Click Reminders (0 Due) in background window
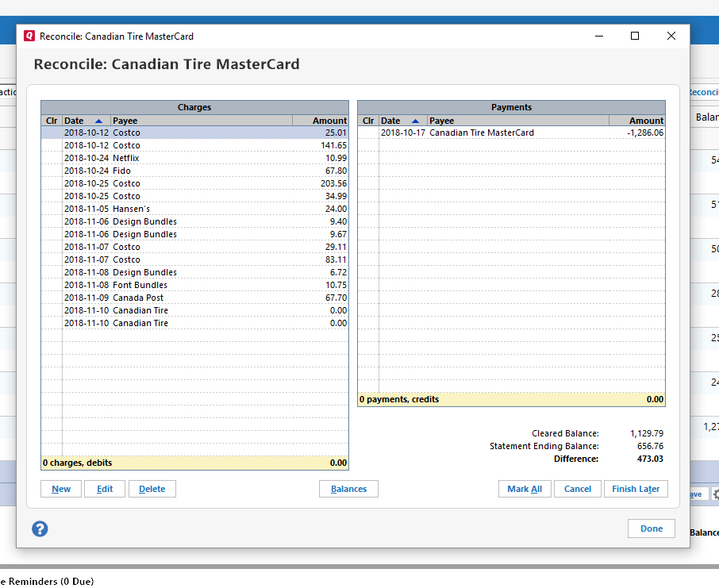This screenshot has width=719, height=588. click(x=51, y=581)
